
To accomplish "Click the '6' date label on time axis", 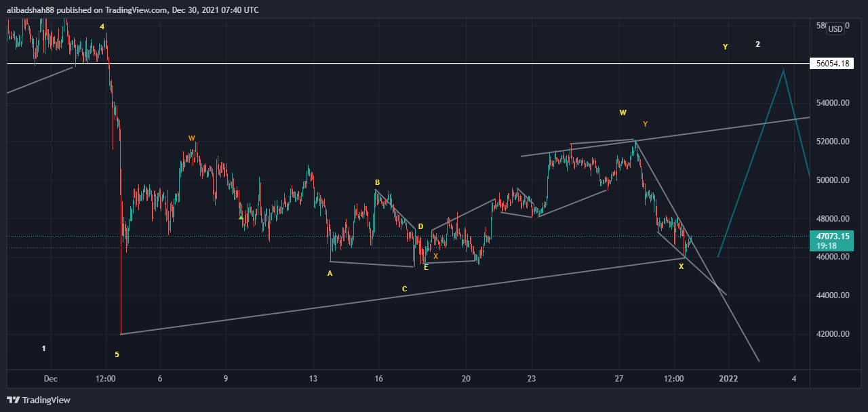I will [160, 378].
